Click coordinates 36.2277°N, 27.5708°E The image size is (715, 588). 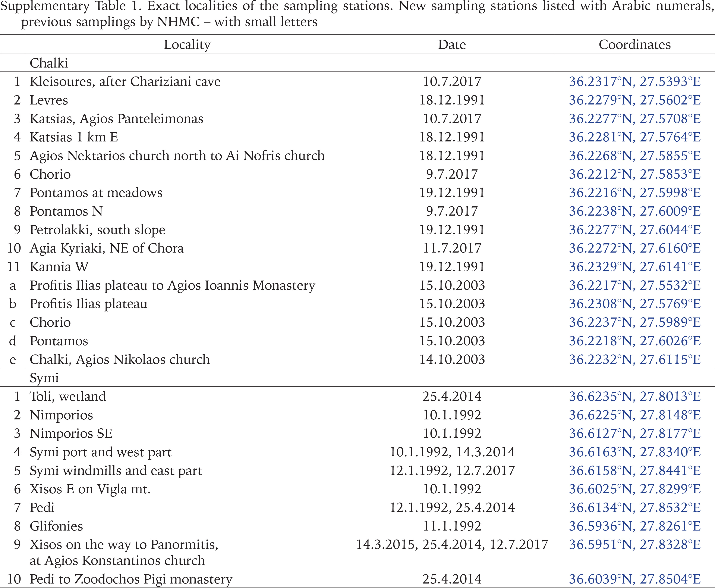pyautogui.click(x=635, y=119)
